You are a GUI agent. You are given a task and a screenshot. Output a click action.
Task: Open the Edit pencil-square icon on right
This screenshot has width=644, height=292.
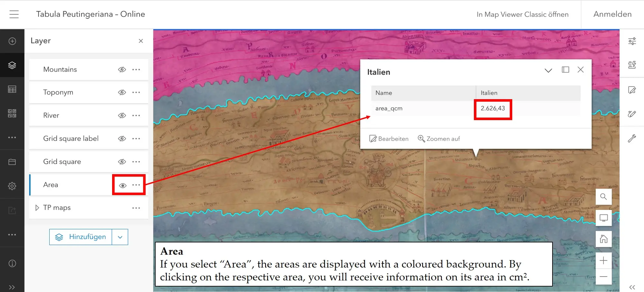click(632, 90)
